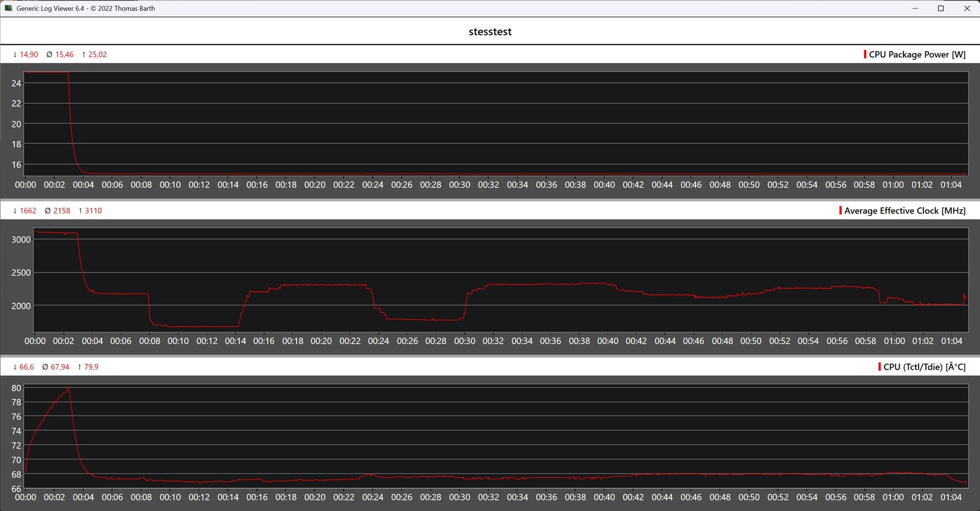The width and height of the screenshot is (980, 511).
Task: Click the Average Effective Clock graph plot area
Action: [x=501, y=280]
